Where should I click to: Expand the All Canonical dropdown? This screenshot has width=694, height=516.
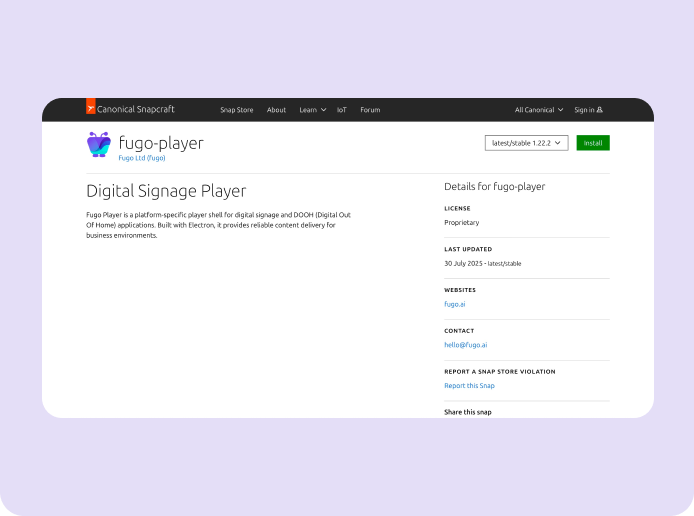pyautogui.click(x=539, y=110)
